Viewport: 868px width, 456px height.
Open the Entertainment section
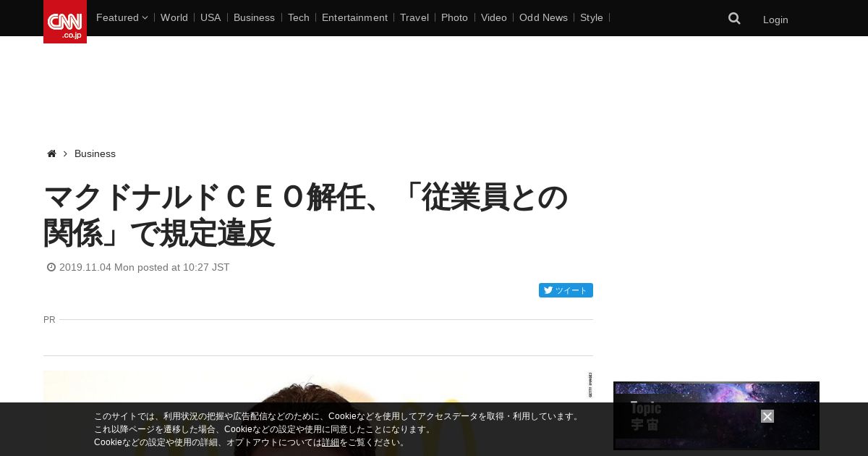pyautogui.click(x=354, y=17)
